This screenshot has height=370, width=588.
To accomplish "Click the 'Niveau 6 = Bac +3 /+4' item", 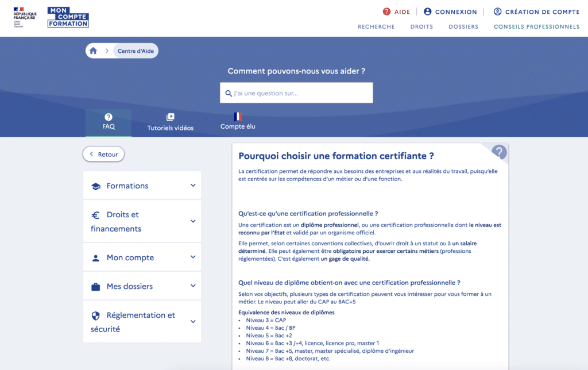I will click(x=312, y=343).
